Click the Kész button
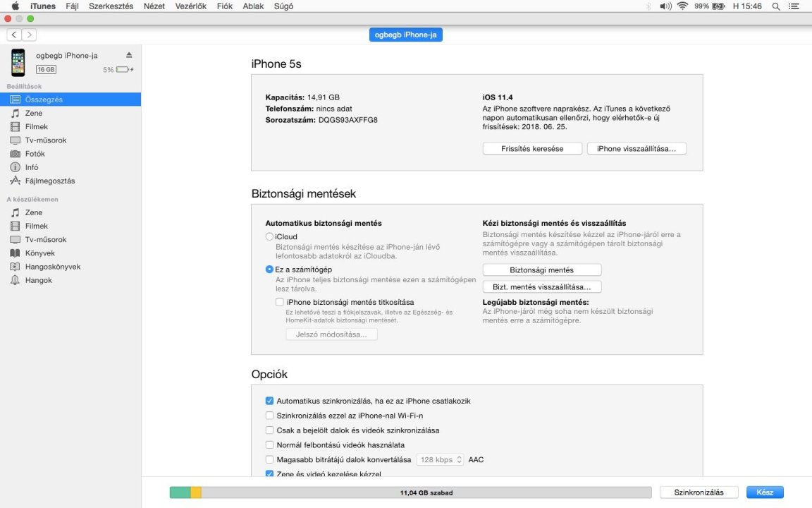Screen dimensions: 812x508 click(765, 492)
